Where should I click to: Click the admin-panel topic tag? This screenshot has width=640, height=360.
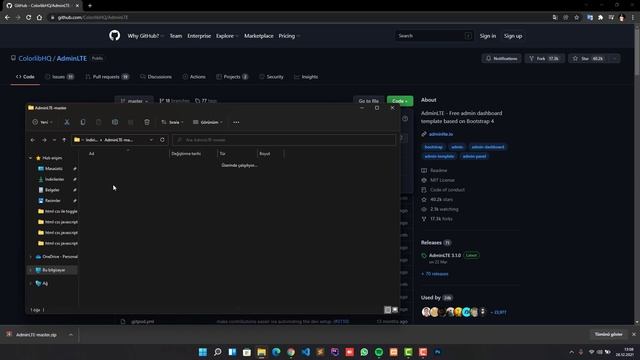(x=474, y=156)
